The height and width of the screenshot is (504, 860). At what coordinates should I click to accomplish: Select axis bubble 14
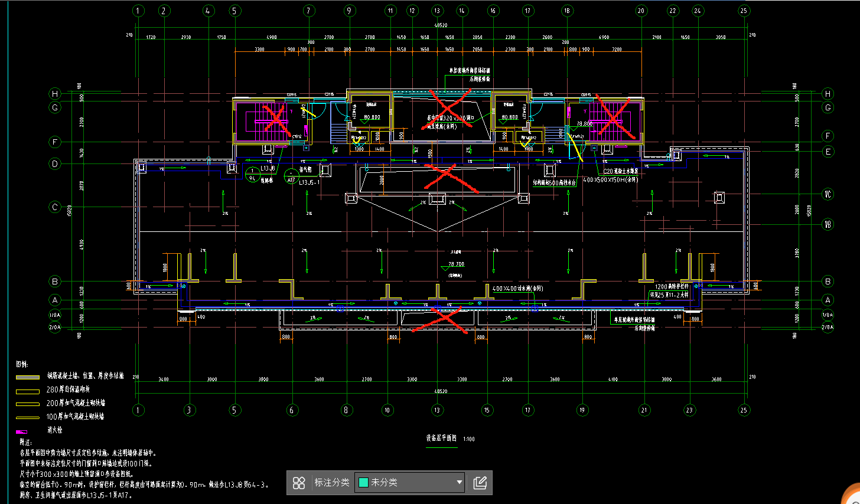[x=462, y=11]
